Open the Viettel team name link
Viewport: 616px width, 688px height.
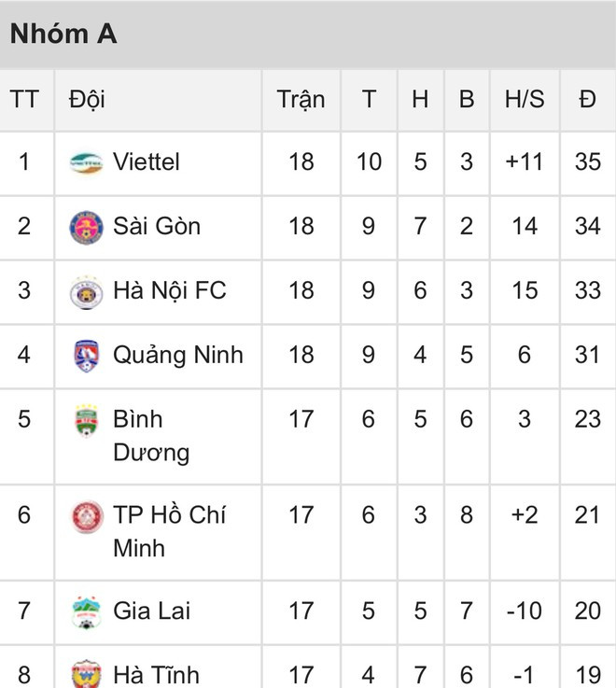(147, 162)
